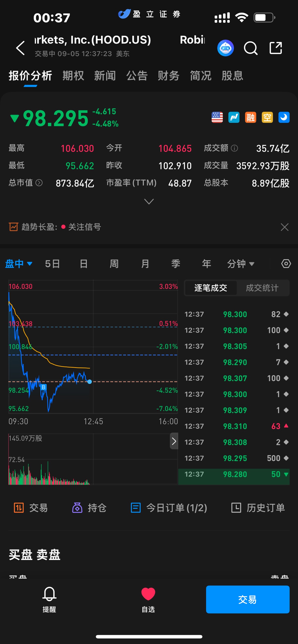Select the 报价分析 tab
Viewport: 298px width, 644px height.
tap(30, 75)
